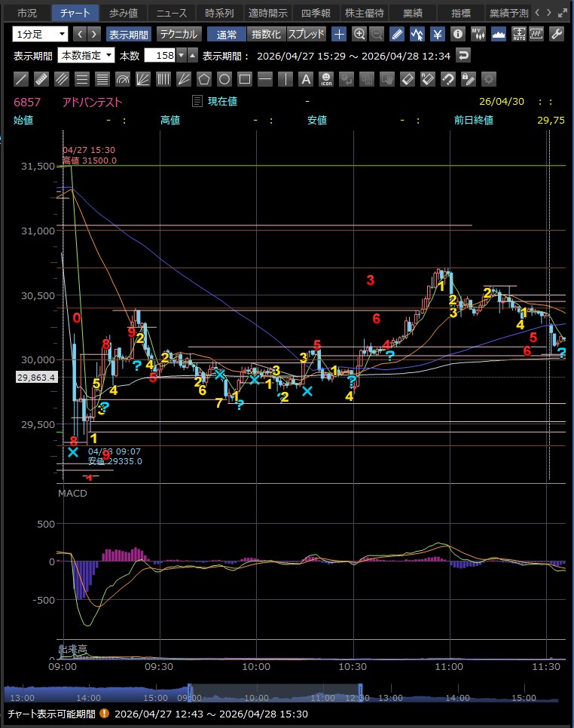Toggle the スプレッド chart mode

click(x=307, y=35)
